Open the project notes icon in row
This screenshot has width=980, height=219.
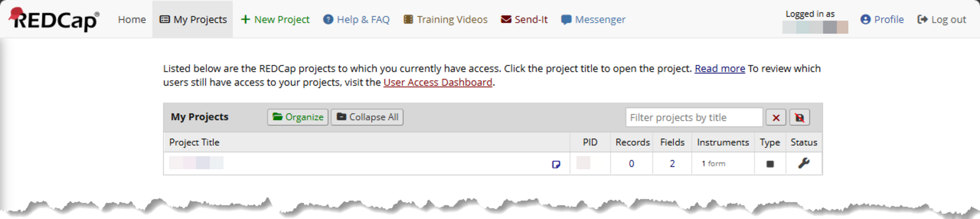(x=556, y=164)
